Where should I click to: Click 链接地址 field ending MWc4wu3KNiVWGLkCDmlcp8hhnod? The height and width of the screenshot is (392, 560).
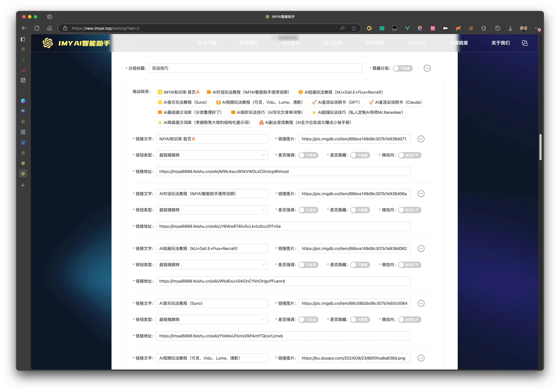tap(283, 172)
